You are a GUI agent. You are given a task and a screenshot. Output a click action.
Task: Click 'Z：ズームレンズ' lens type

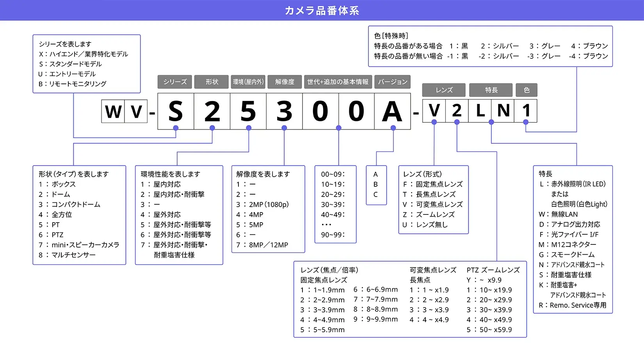point(429,214)
